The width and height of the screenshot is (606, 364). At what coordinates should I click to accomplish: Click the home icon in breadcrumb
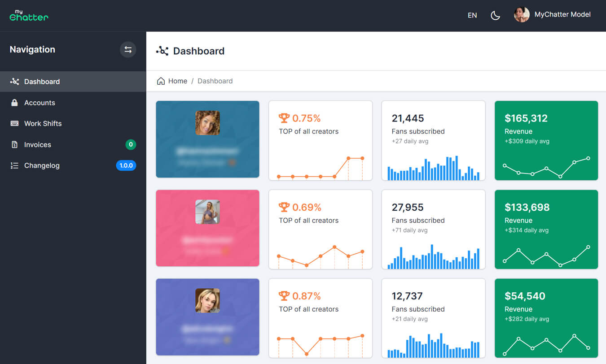pyautogui.click(x=161, y=81)
